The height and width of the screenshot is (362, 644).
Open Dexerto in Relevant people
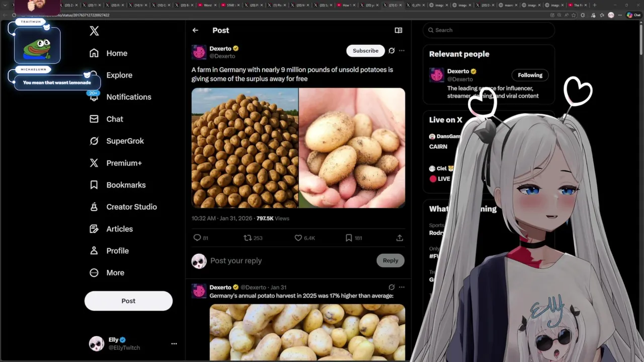[458, 71]
